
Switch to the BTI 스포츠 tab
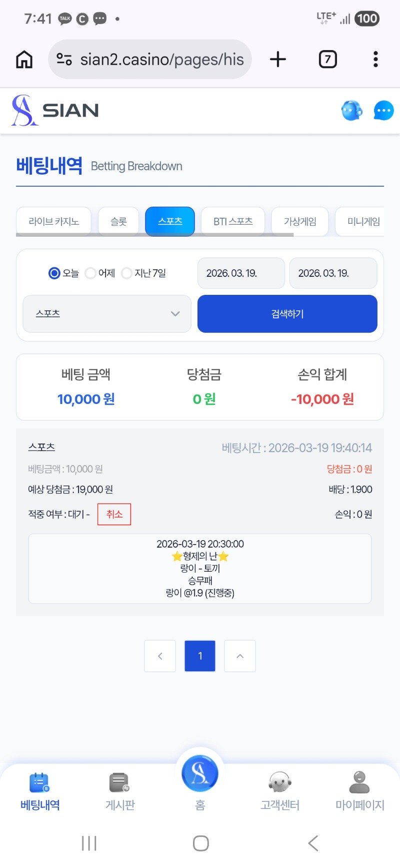coord(233,221)
